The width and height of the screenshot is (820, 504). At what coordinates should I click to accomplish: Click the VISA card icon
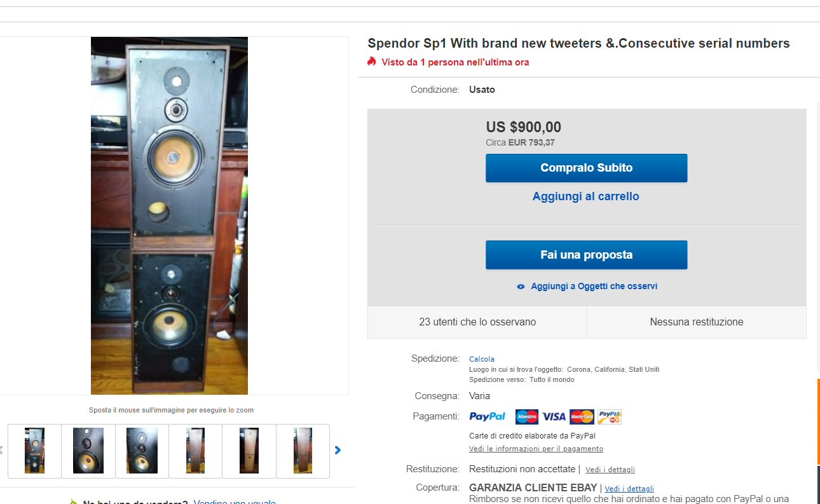point(554,417)
